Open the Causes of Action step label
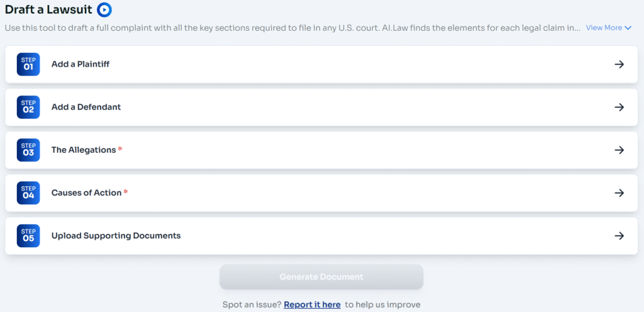Viewport: 644px width, 312px height. click(86, 192)
